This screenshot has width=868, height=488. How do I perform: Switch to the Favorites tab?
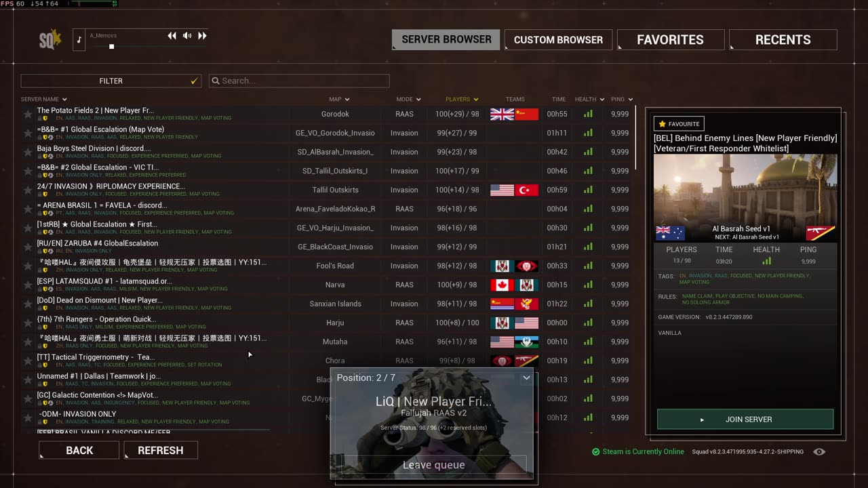click(x=670, y=39)
